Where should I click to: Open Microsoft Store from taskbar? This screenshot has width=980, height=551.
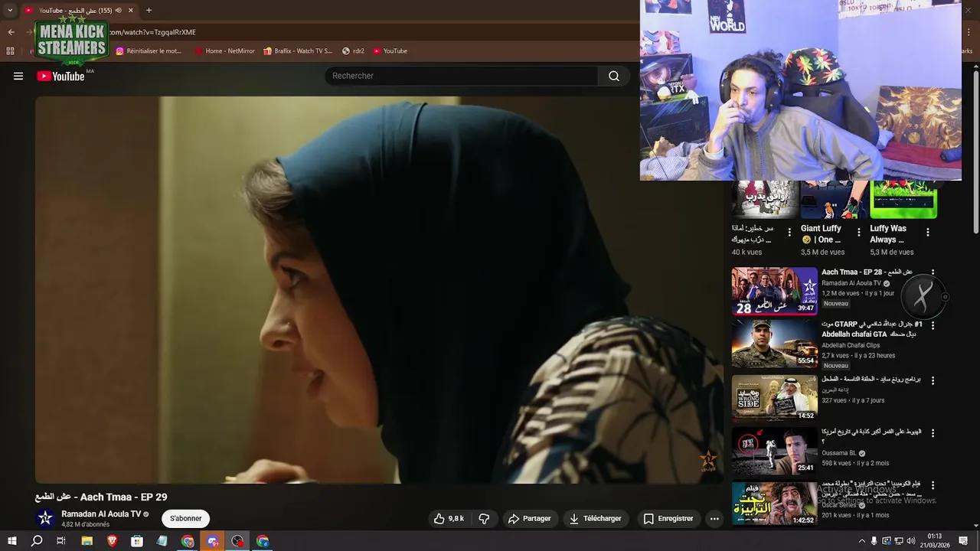[137, 541]
